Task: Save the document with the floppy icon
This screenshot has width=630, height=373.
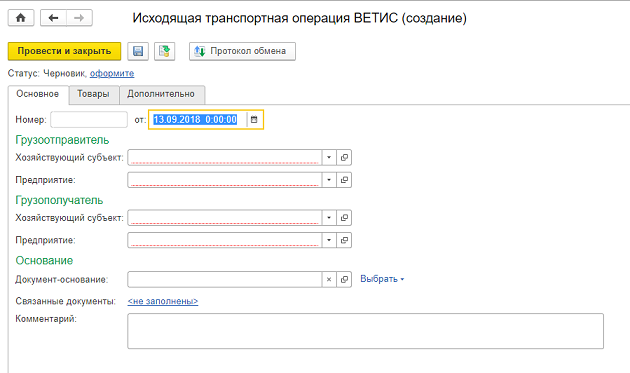Action: coord(138,51)
